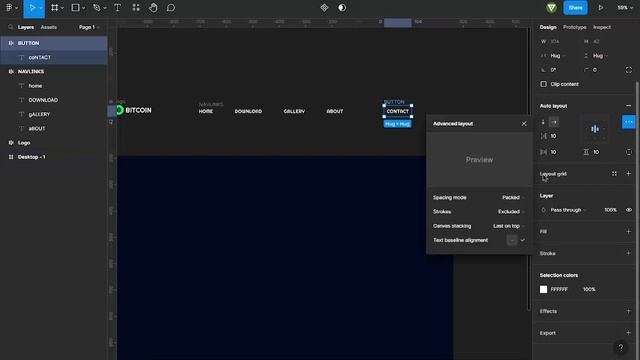Open the Resources tool
640x360 pixels.
[x=136, y=8]
